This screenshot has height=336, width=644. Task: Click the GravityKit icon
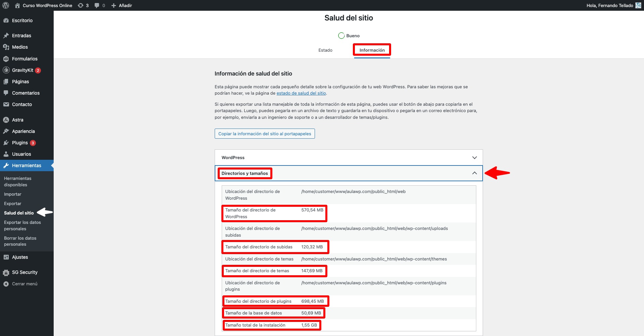click(6, 70)
